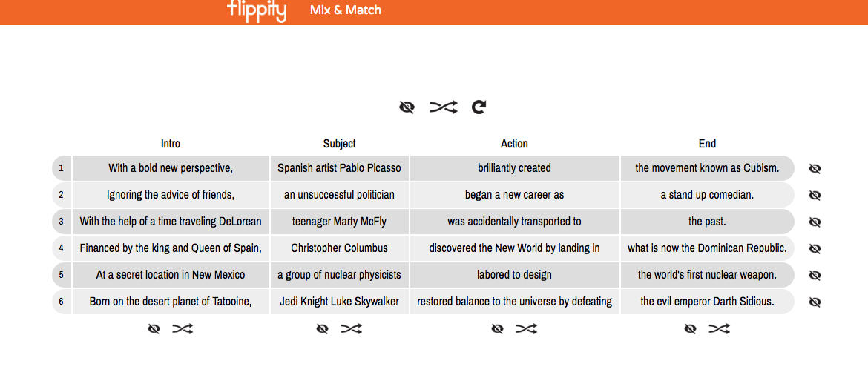Click the top reset arrow icon
Image resolution: width=868 pixels, height=375 pixels.
[479, 107]
